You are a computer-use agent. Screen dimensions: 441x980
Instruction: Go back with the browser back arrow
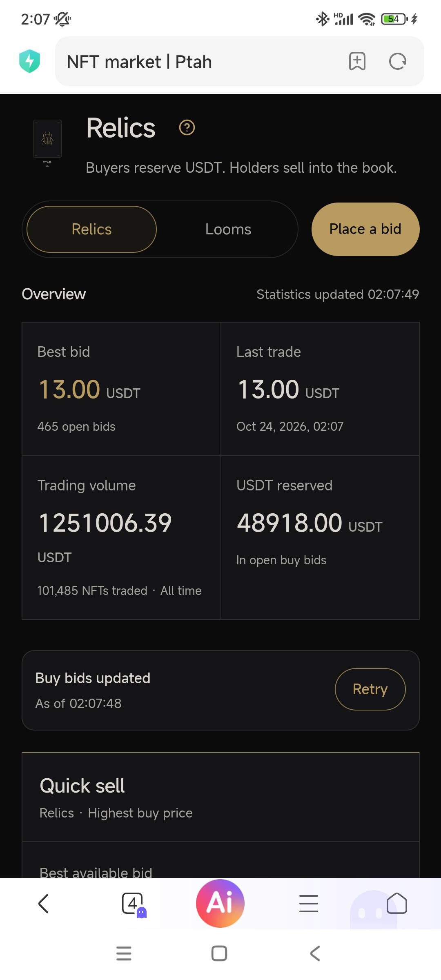[x=44, y=903]
